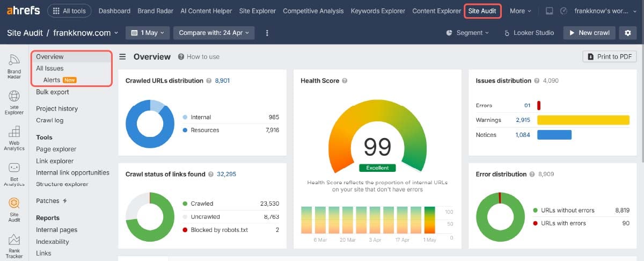Open Internal pages report
Image resolution: width=644 pixels, height=261 pixels.
point(57,230)
